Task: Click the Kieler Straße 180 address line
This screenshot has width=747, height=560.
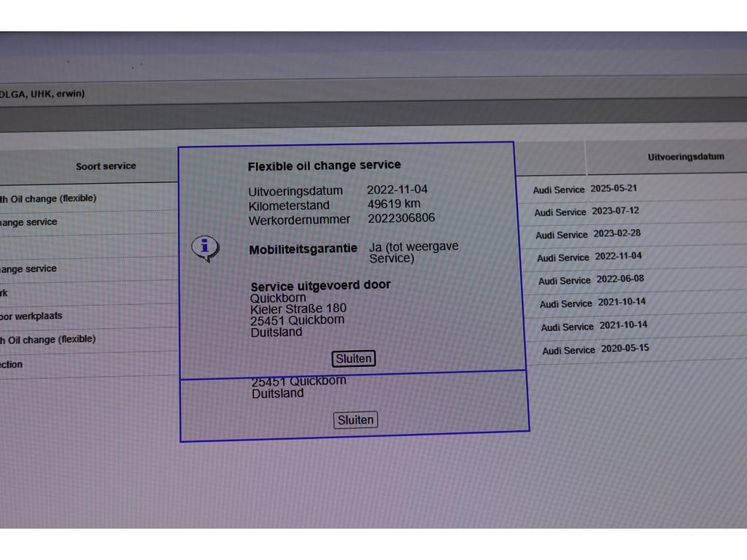Action: click(298, 308)
